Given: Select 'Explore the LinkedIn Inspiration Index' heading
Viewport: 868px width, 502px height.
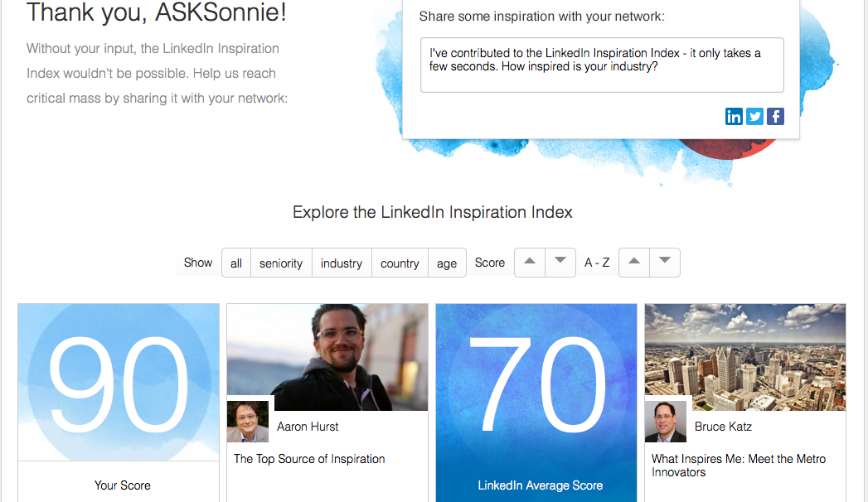Looking at the screenshot, I should tap(432, 212).
